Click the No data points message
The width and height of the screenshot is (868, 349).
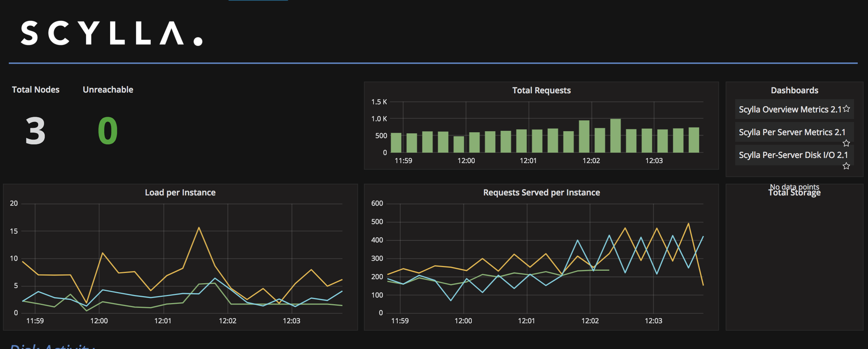[x=794, y=187]
